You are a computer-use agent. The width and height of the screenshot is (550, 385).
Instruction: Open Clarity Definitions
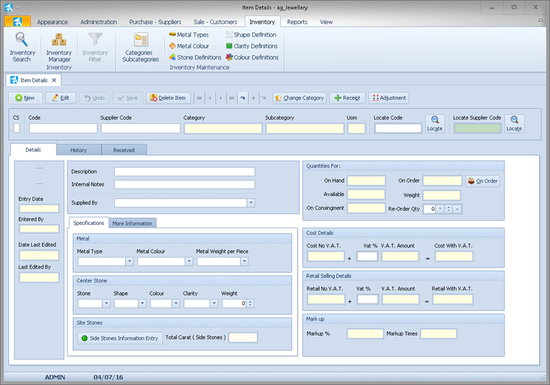point(251,46)
